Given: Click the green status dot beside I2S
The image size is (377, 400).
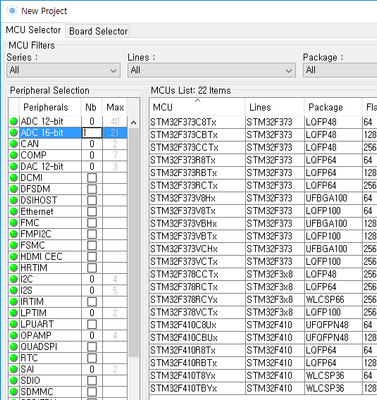Looking at the screenshot, I should click(14, 291).
